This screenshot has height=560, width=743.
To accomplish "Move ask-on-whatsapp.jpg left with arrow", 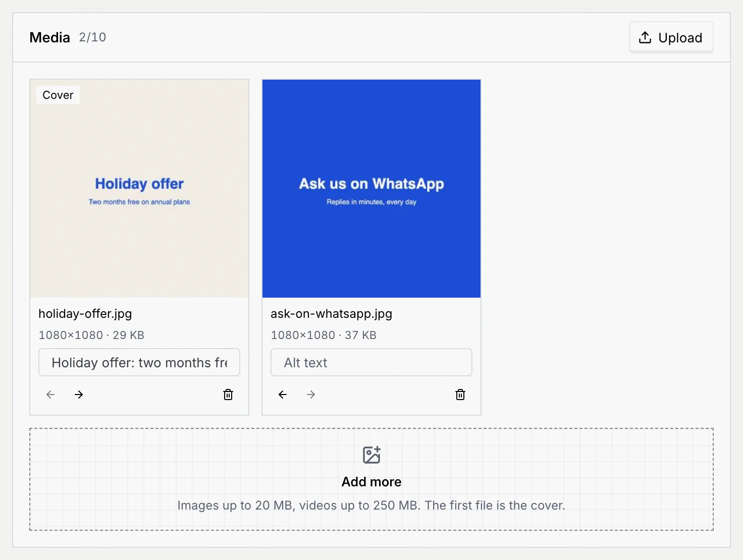I will [x=283, y=395].
